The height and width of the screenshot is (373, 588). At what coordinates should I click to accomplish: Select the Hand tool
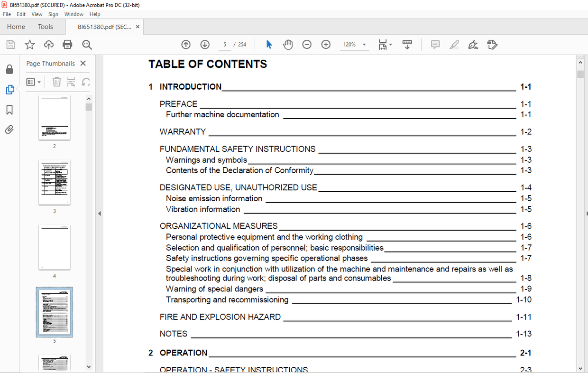(288, 44)
